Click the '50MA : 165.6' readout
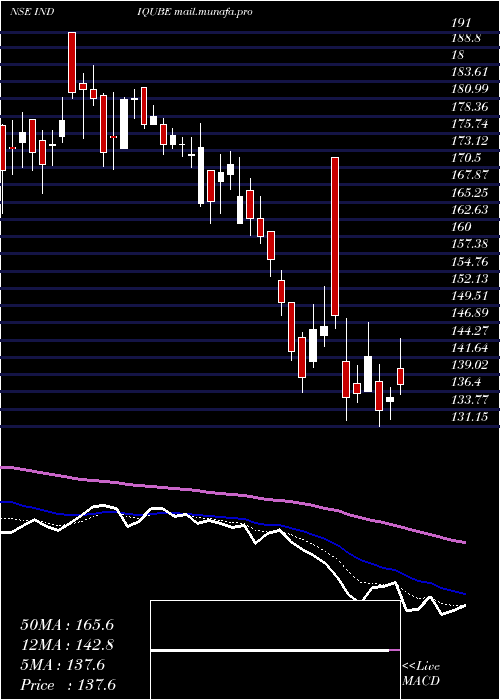The height and width of the screenshot is (700, 500). (x=67, y=625)
